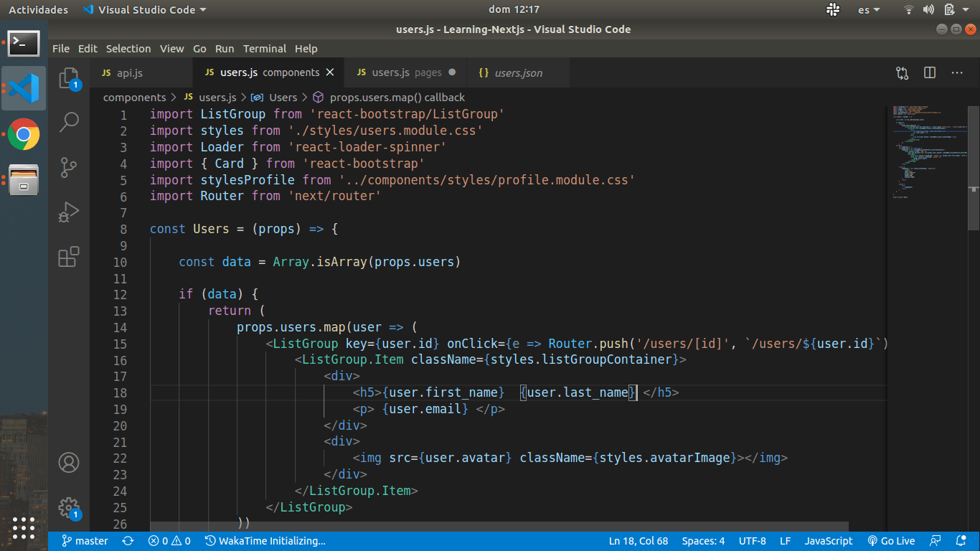Viewport: 980px width, 551px height.
Task: Change the LF end of line sequence
Action: (x=786, y=542)
